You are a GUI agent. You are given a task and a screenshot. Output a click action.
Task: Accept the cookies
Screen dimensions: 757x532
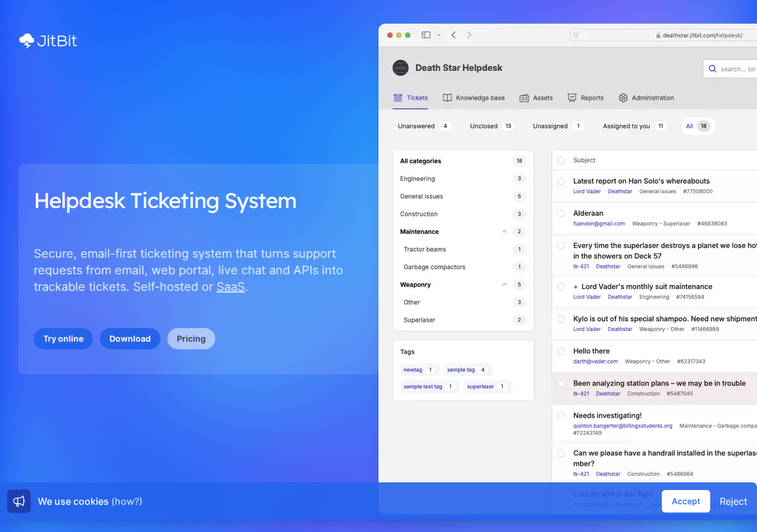point(686,501)
